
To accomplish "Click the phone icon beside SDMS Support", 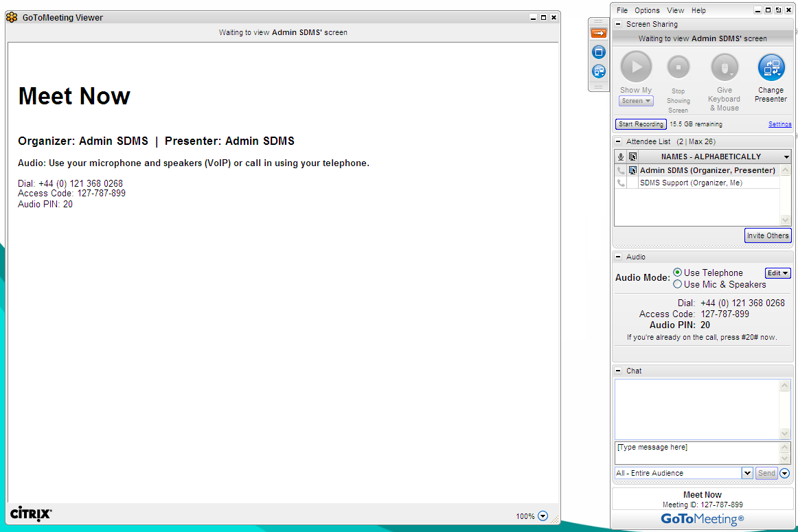I will coord(621,183).
